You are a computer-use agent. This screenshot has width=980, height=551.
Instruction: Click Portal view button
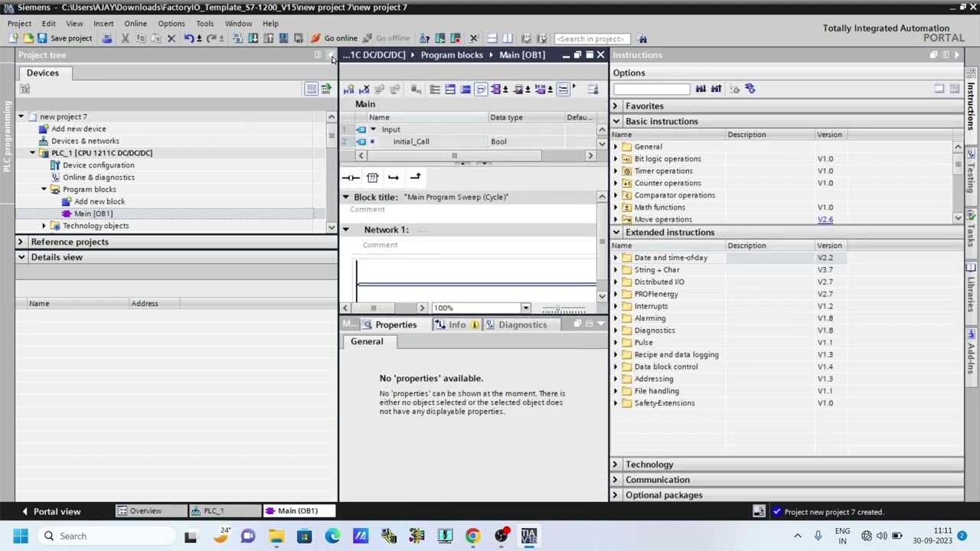pos(51,511)
